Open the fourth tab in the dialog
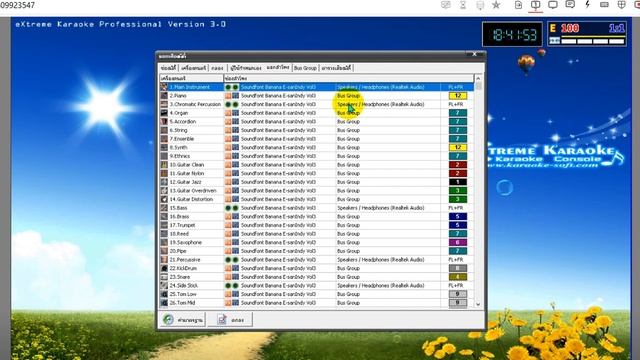640x360 pixels. [245, 68]
